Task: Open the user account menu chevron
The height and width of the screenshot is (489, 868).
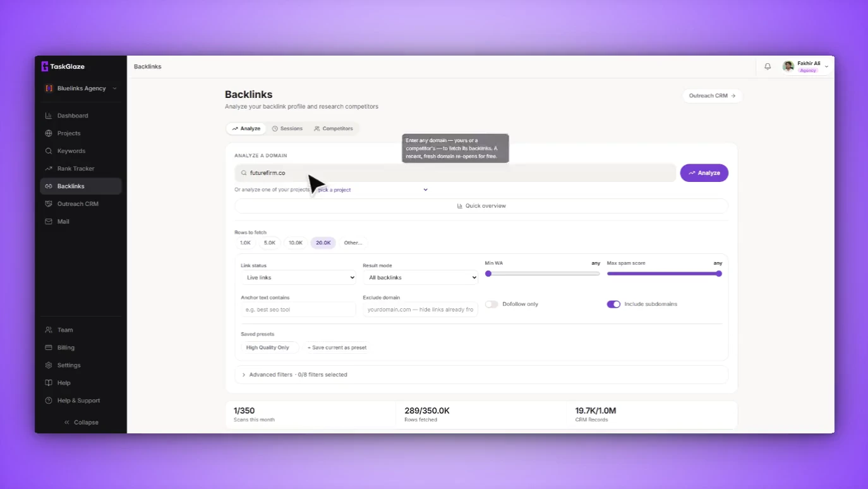Action: coord(826,66)
